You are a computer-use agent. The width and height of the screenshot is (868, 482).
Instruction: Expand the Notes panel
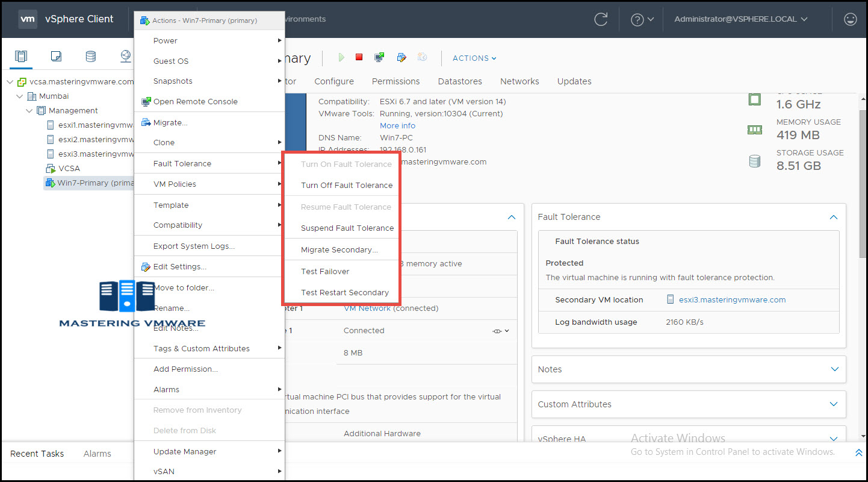pos(834,369)
